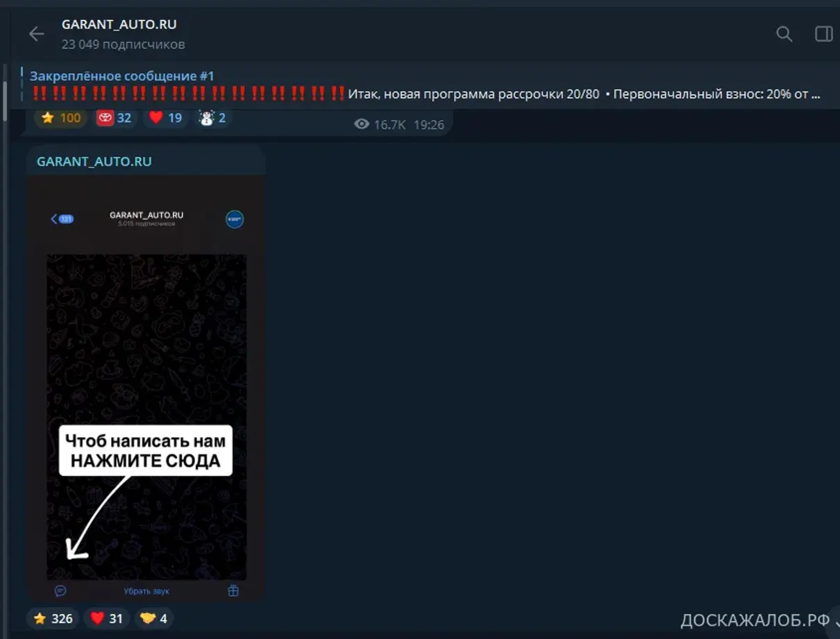Open GARANT_AUTO.RU channel info from header

pos(119,25)
